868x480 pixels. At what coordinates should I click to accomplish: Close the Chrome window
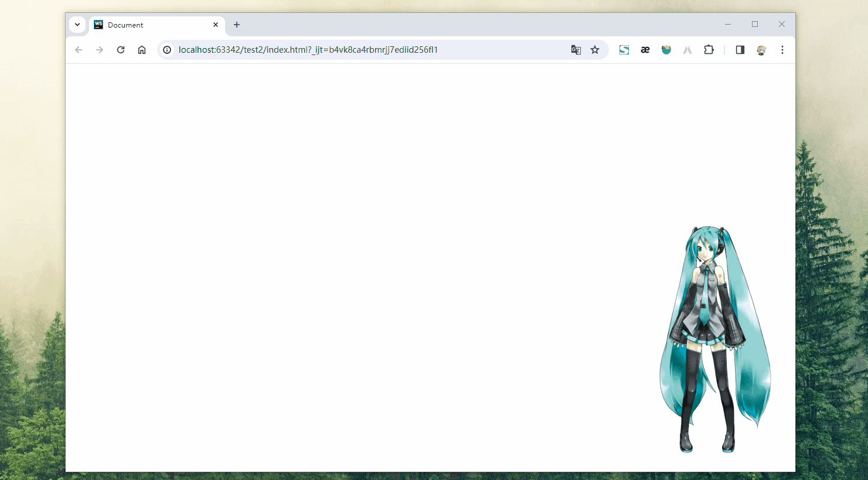click(x=782, y=24)
